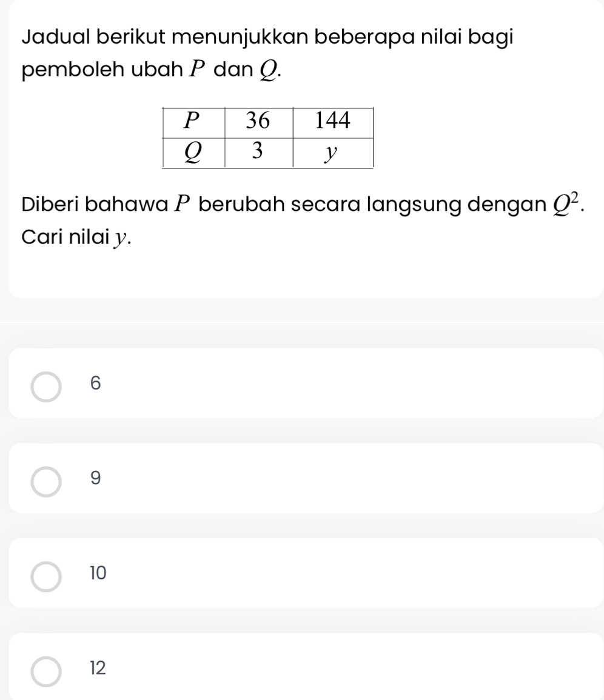Click the answer label text "9"
The height and width of the screenshot is (700, 604).
93,479
